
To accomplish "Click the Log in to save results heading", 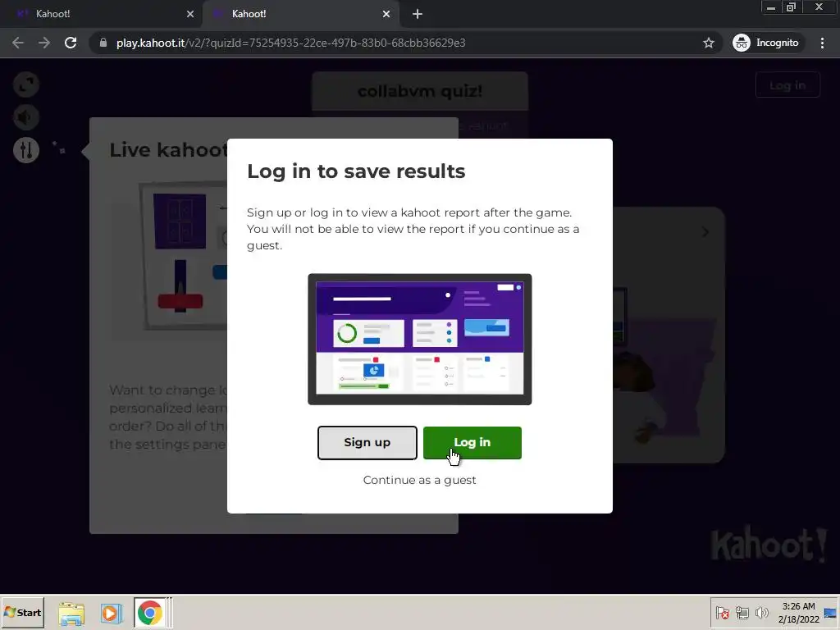I will click(x=356, y=171).
